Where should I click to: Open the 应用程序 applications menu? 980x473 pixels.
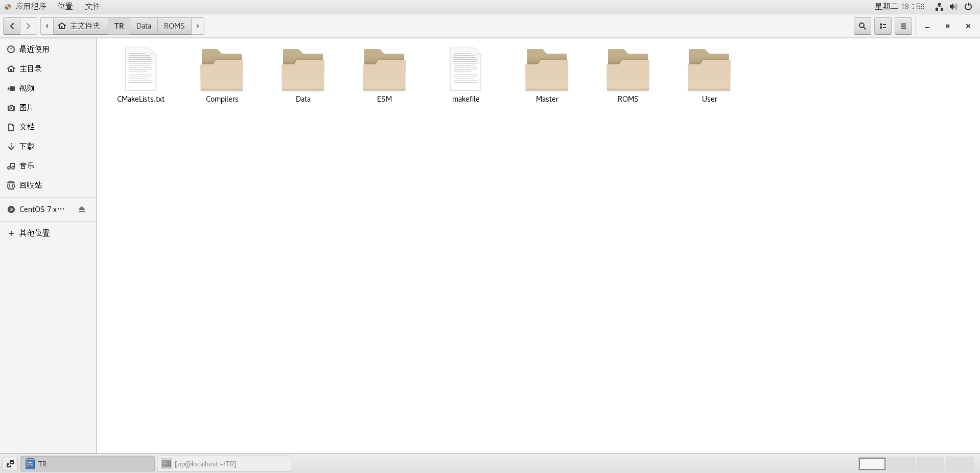30,6
